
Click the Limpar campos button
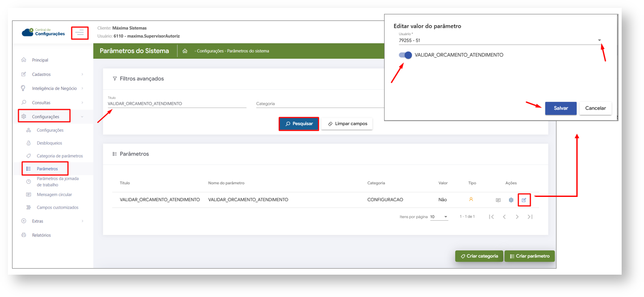(347, 124)
